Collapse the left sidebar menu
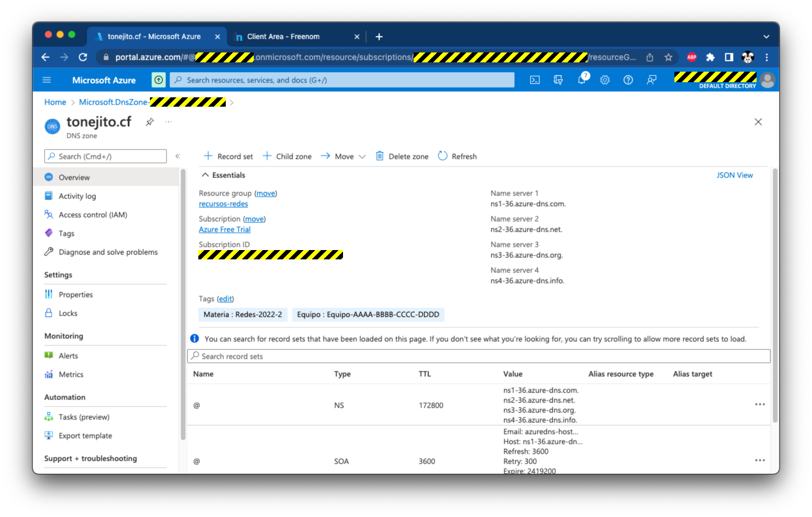812x517 pixels. click(178, 156)
